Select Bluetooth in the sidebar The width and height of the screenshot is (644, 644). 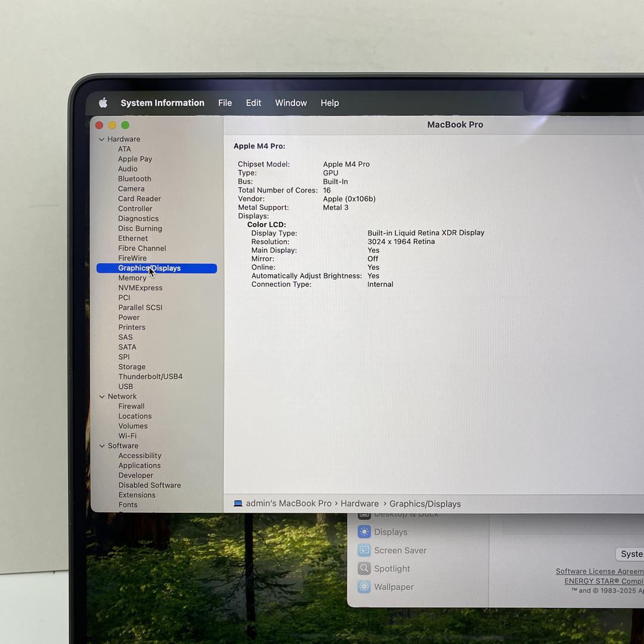135,179
